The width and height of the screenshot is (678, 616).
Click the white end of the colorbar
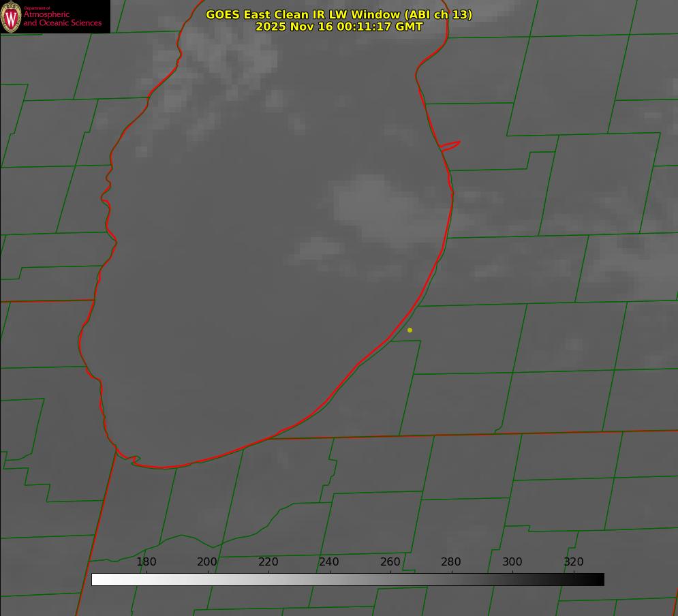pyautogui.click(x=97, y=580)
